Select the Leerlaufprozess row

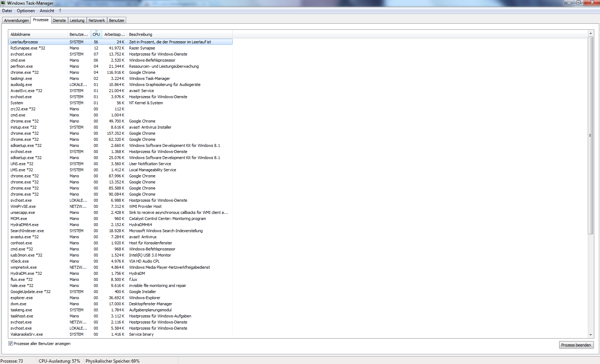(x=120, y=42)
